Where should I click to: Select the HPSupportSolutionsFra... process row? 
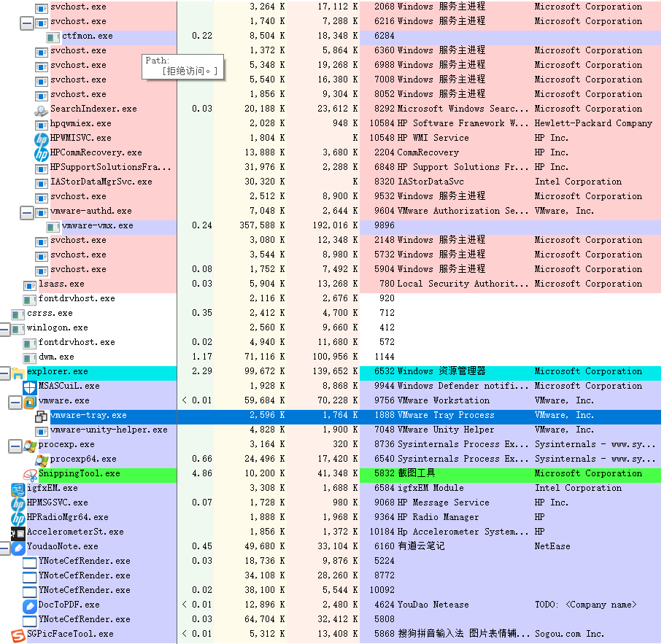tap(331, 167)
